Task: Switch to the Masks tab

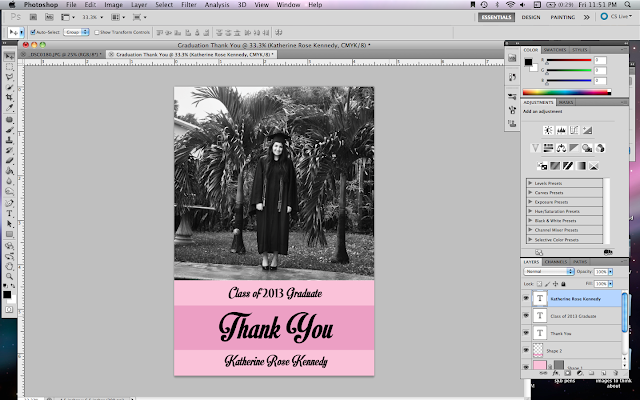Action: point(566,102)
